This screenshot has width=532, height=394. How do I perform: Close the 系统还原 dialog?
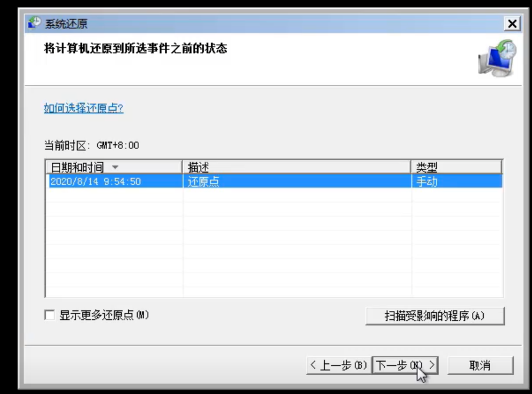click(x=511, y=24)
